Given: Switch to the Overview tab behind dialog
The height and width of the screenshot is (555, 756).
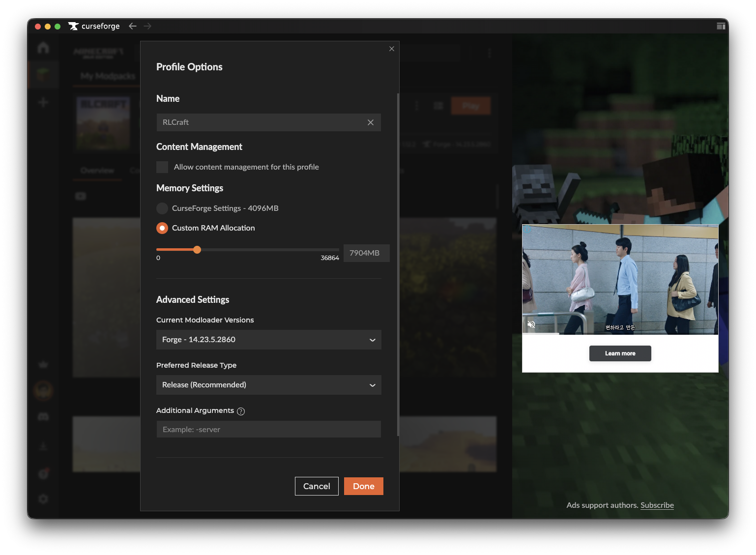Looking at the screenshot, I should 97,170.
